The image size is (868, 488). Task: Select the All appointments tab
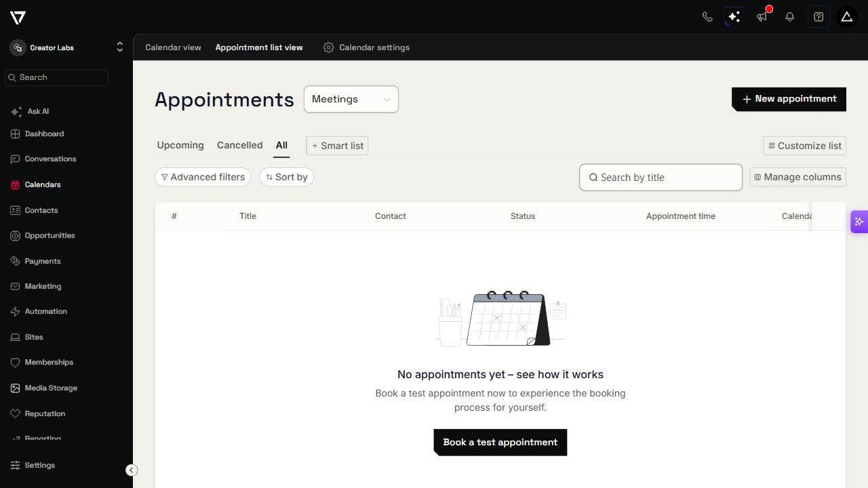(x=281, y=145)
